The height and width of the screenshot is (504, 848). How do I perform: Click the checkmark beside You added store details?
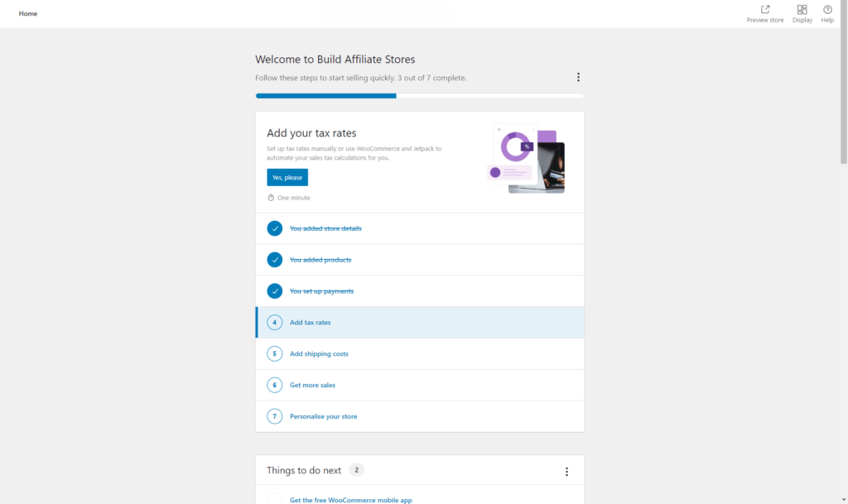(x=274, y=228)
